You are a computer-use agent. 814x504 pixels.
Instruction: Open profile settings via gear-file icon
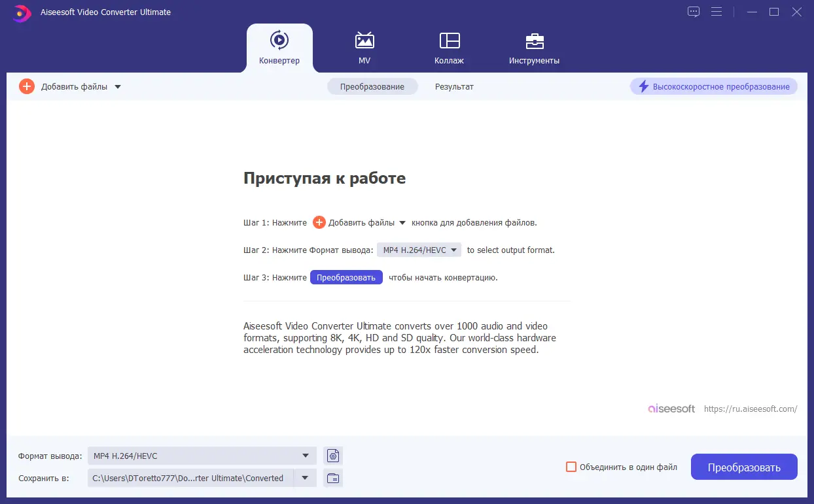tap(332, 456)
